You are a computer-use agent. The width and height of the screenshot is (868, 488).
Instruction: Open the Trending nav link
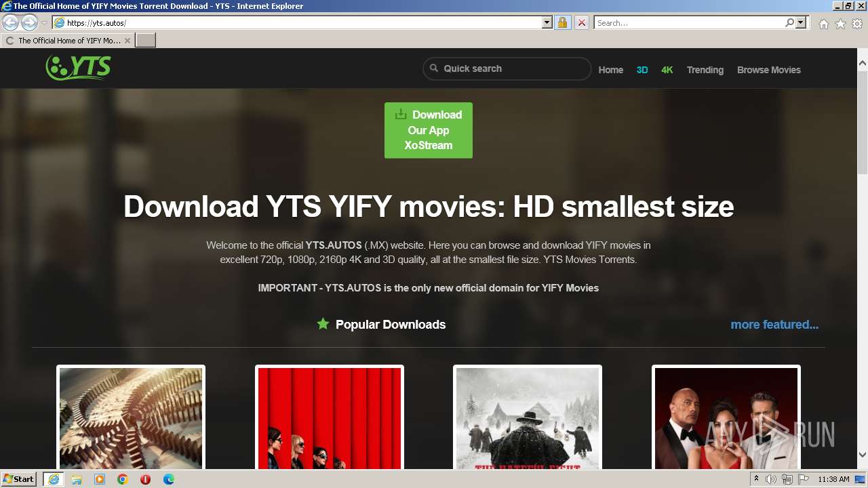point(705,70)
